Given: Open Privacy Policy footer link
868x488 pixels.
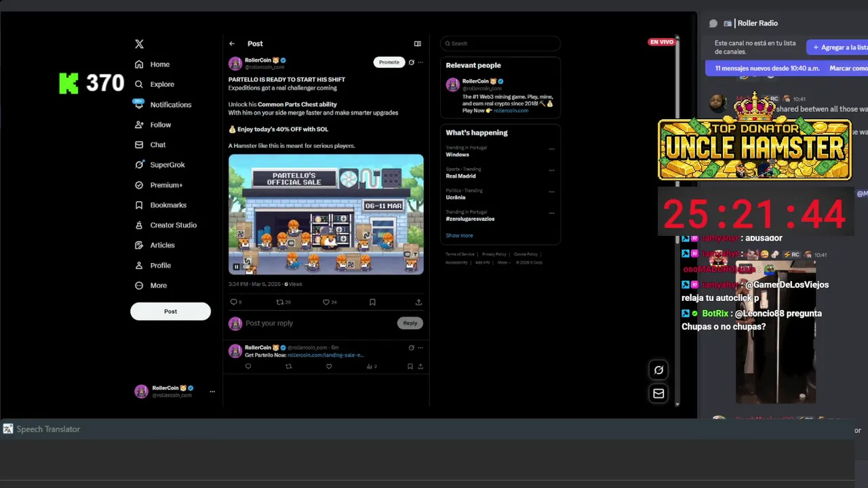Looking at the screenshot, I should point(494,254).
